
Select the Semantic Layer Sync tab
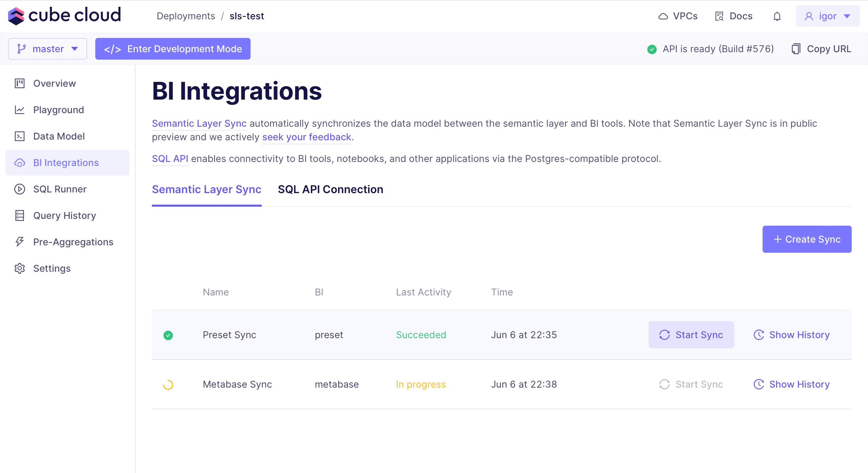pyautogui.click(x=206, y=189)
